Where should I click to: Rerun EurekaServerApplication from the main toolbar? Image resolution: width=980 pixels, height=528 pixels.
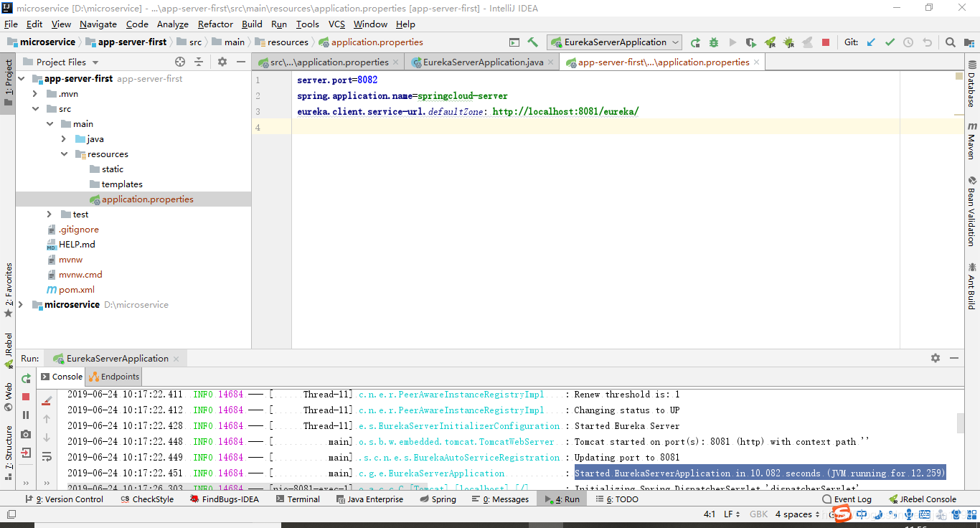[695, 42]
